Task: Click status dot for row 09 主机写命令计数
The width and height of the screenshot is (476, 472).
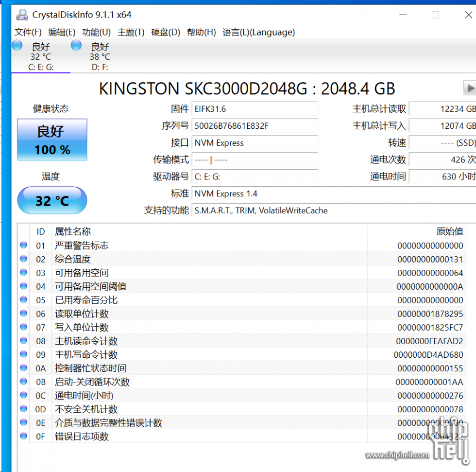Action: (x=23, y=354)
